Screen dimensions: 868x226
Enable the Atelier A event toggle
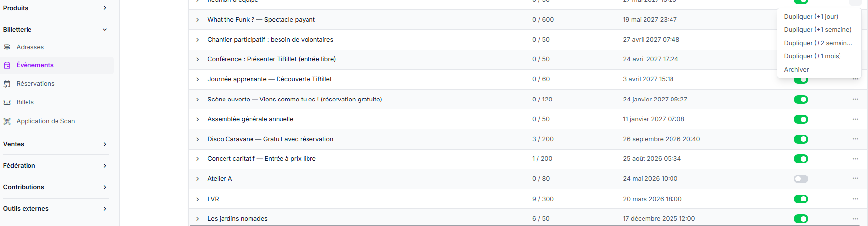[x=801, y=179]
